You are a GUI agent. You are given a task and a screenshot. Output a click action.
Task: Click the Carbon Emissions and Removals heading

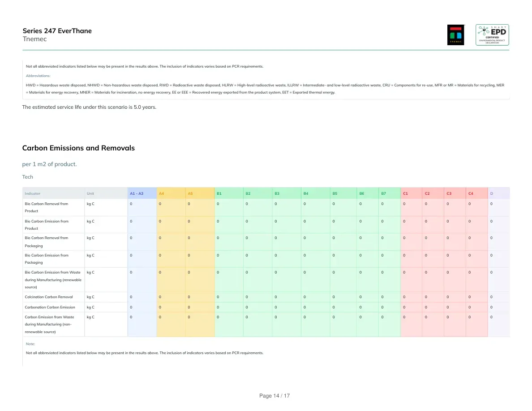click(x=78, y=148)
